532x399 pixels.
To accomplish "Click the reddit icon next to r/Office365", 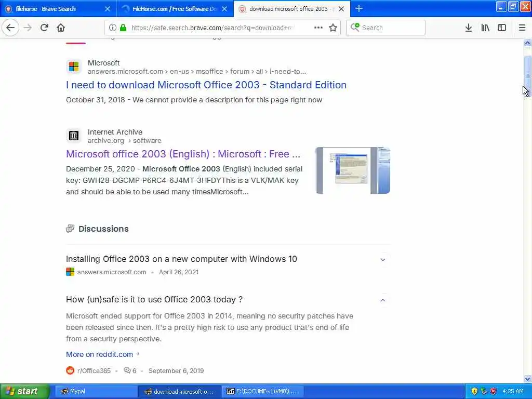I will (70, 370).
